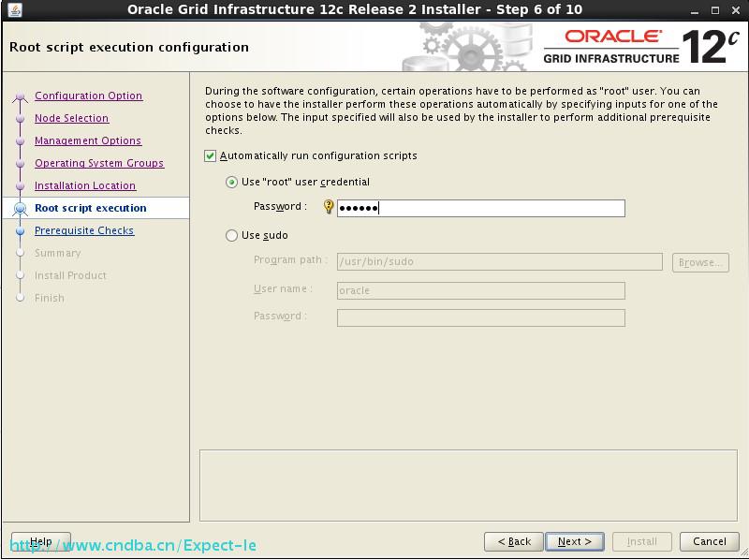Viewport: 749px width, 560px height.
Task: Select Use "root" user credential option
Action: pyautogui.click(x=231, y=182)
